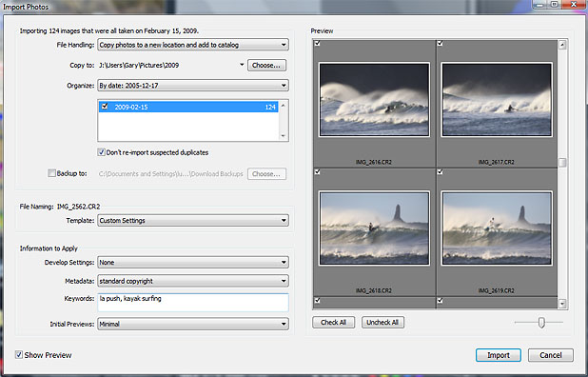Open the Organize By date dropdown

(x=193, y=86)
